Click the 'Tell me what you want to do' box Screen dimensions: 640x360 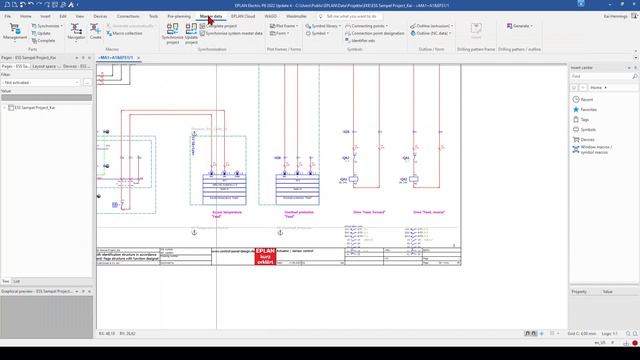pos(350,16)
